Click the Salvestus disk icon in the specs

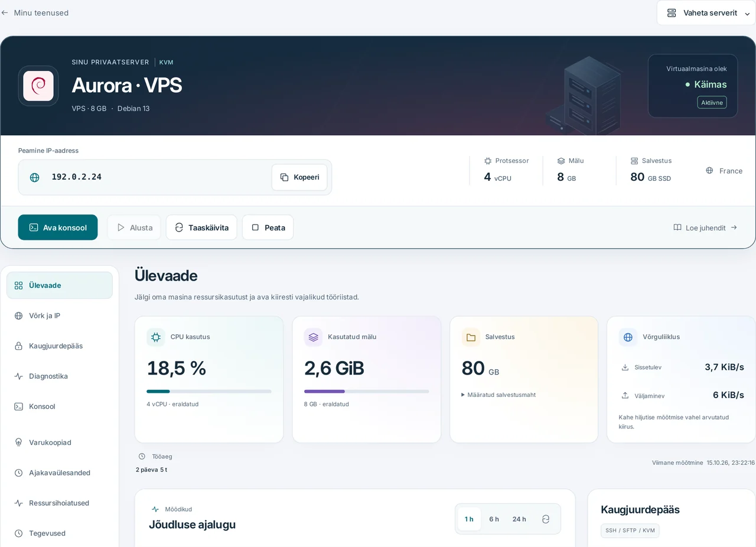click(634, 161)
